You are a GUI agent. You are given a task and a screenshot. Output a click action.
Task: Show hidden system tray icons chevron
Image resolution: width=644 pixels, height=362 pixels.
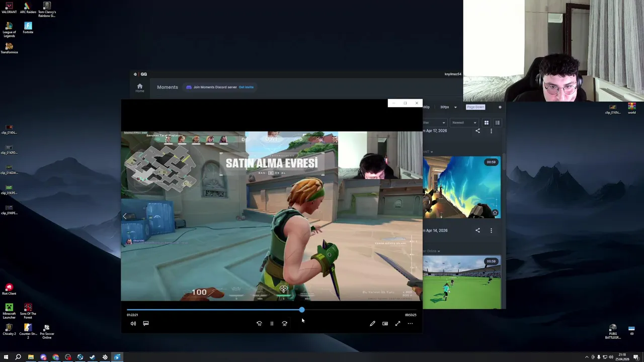click(x=587, y=357)
